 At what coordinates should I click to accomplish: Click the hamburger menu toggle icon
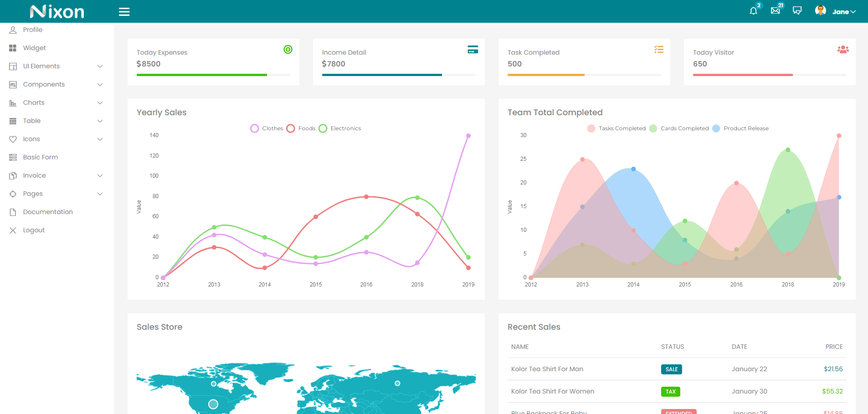124,12
